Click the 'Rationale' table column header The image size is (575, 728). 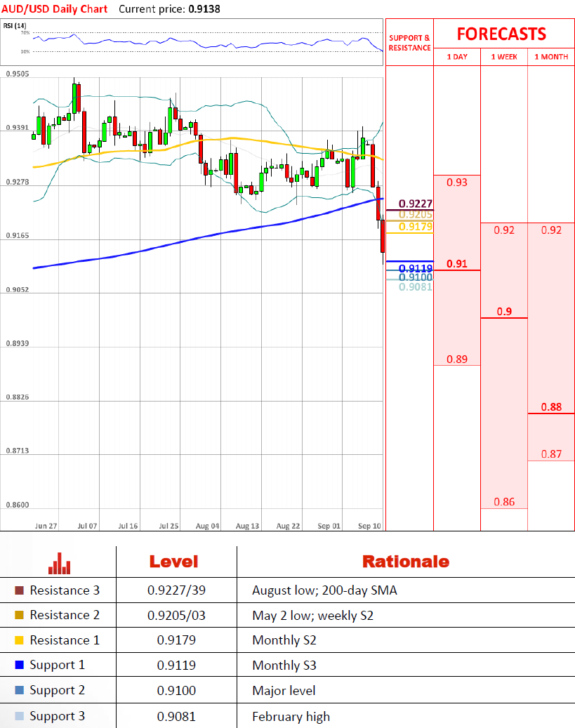[406, 562]
